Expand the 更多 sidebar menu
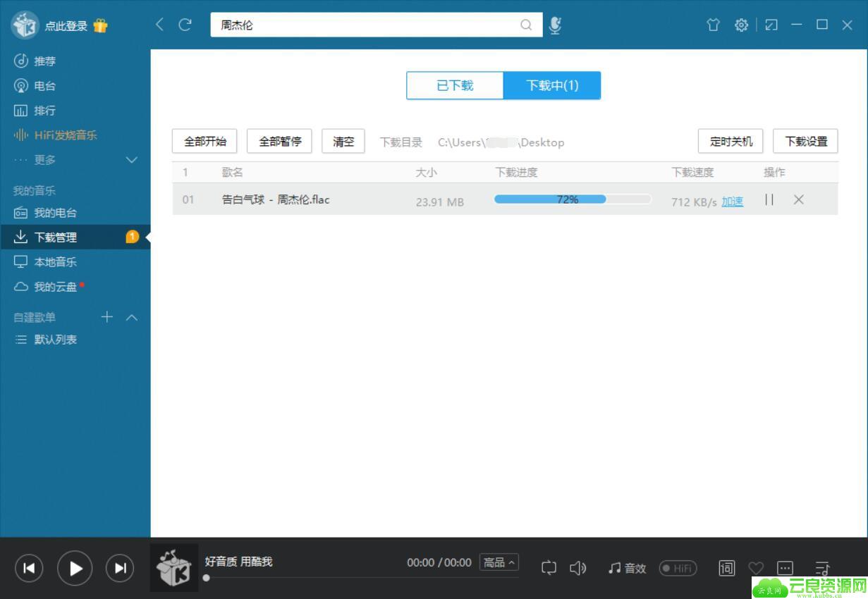This screenshot has height=599, width=868. pyautogui.click(x=132, y=160)
